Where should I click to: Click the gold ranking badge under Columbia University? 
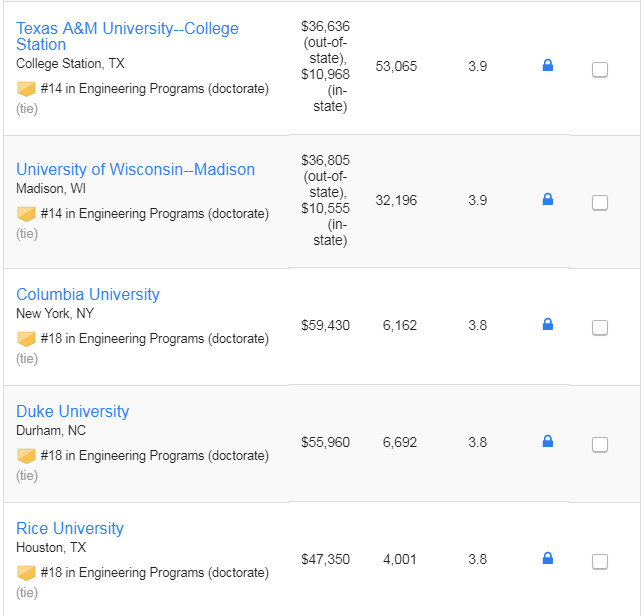tap(26, 339)
